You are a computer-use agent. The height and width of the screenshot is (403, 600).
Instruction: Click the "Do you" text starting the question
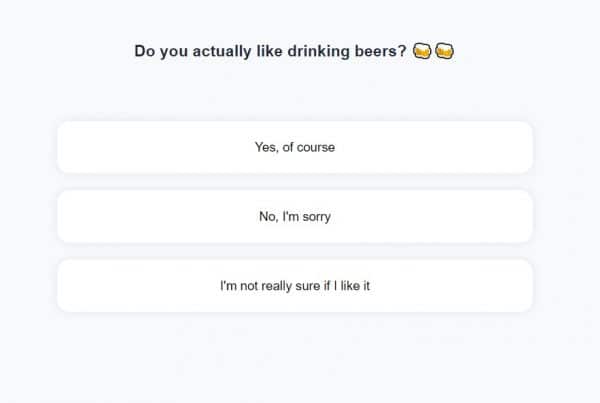tap(157, 51)
